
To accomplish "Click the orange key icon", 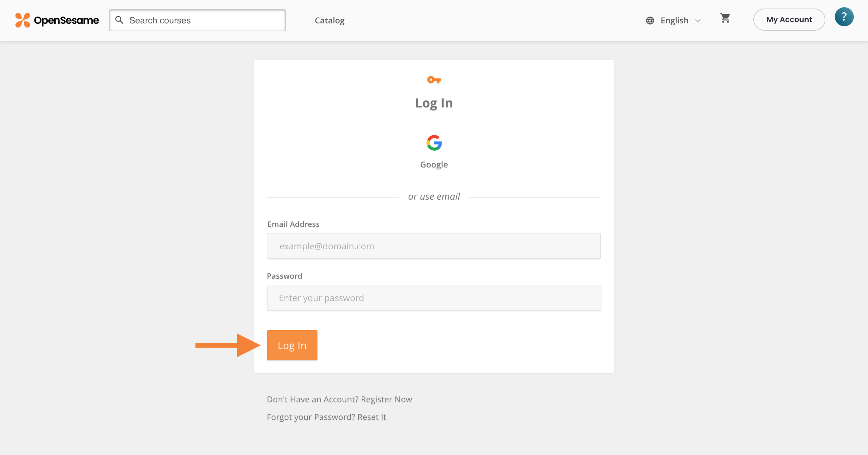I will pyautogui.click(x=434, y=80).
